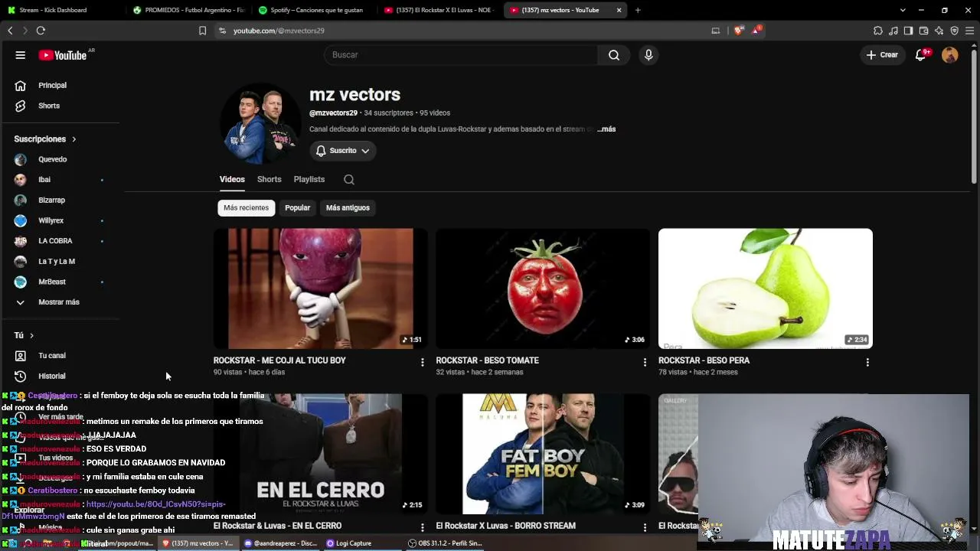Reload the page
This screenshot has width=980, height=551.
[41, 31]
